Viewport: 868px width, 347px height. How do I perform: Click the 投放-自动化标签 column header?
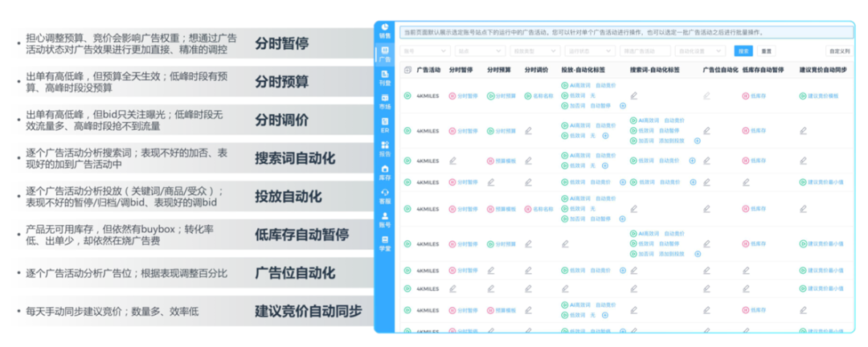tap(583, 71)
